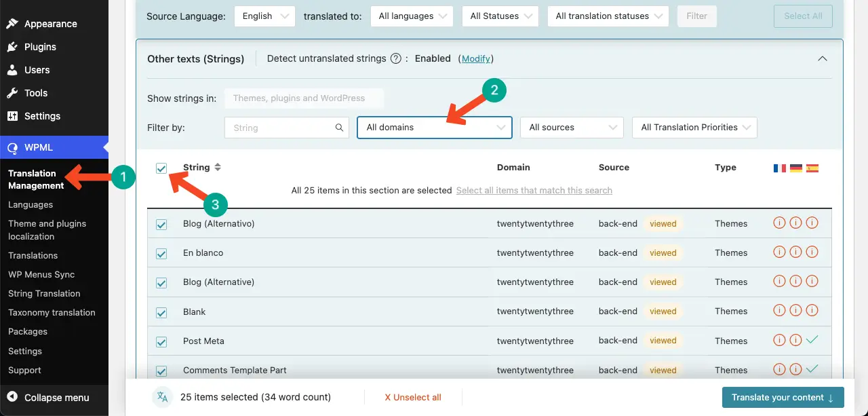Open String Translation submenu item
This screenshot has height=416, width=868.
pyautogui.click(x=44, y=293)
